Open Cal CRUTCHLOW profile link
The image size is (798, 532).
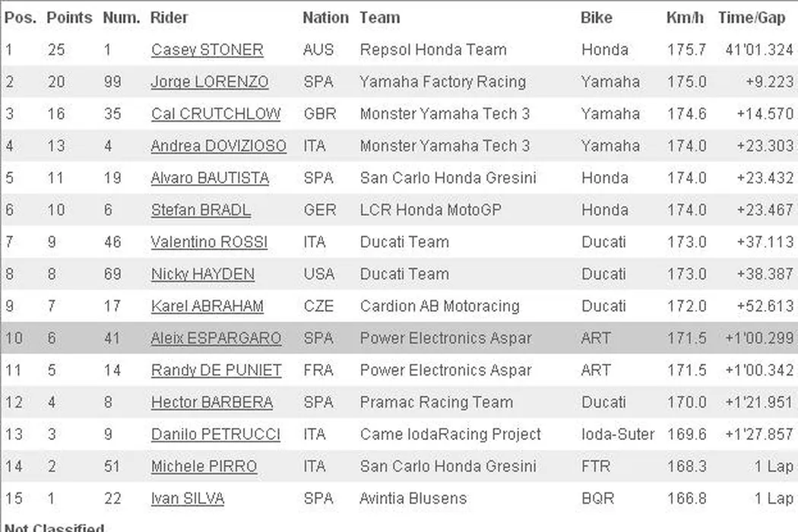pyautogui.click(x=215, y=114)
